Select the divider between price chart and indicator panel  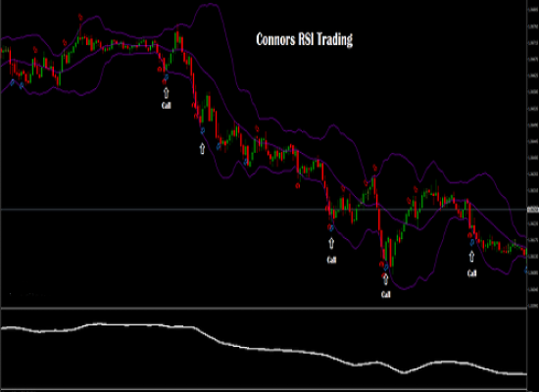tap(264, 308)
